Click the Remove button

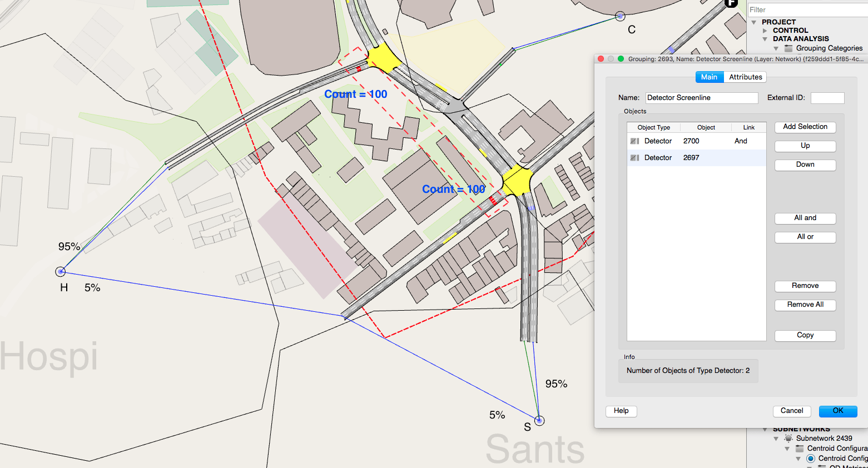point(805,286)
